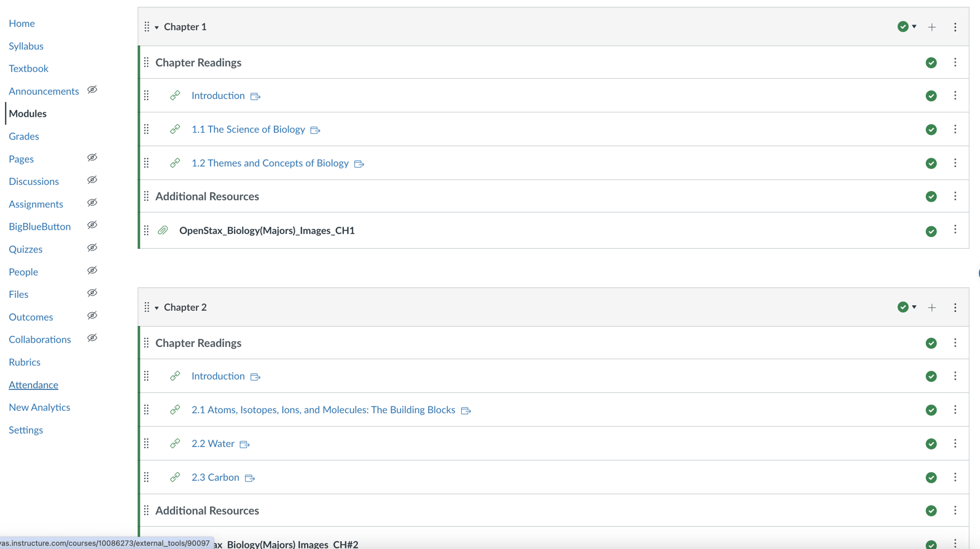This screenshot has width=980, height=549.
Task: Toggle publish for Chapter 2 Additional Resources
Action: coord(931,511)
